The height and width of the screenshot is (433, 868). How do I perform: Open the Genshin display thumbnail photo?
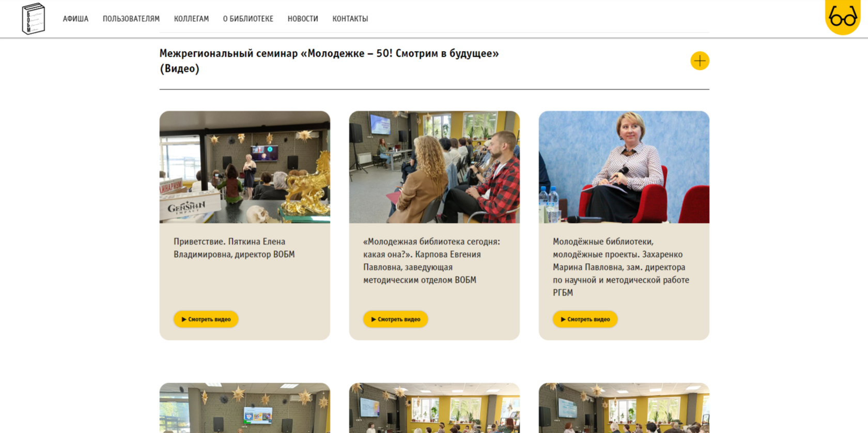point(245,167)
